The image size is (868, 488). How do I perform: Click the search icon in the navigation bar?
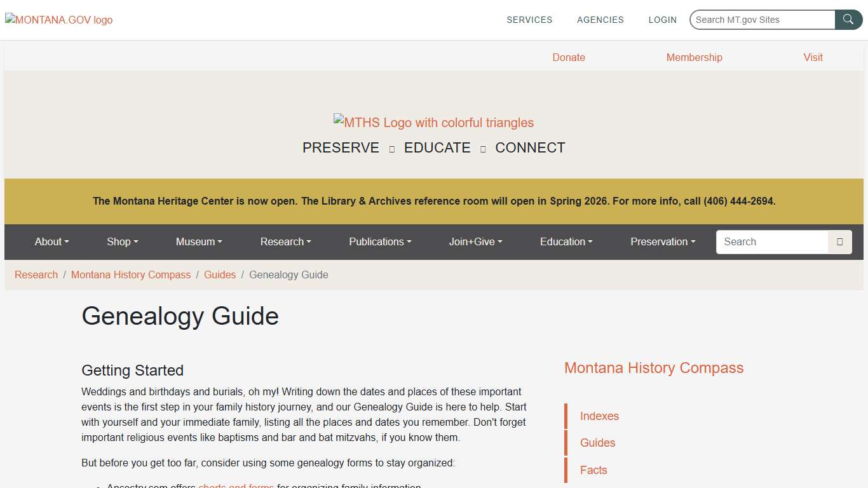point(839,242)
